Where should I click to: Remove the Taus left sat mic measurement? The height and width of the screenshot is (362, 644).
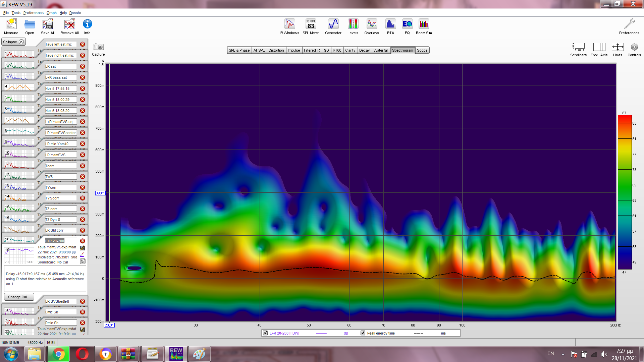click(x=83, y=44)
